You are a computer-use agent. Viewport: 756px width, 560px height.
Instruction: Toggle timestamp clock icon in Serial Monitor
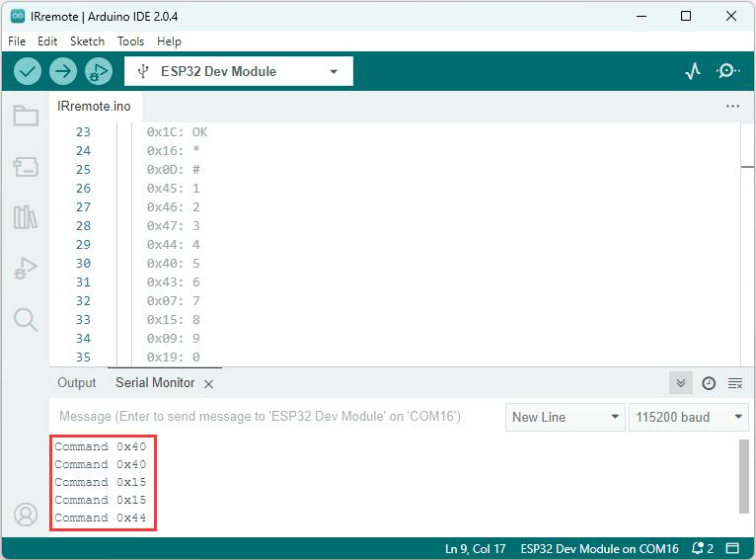point(709,383)
